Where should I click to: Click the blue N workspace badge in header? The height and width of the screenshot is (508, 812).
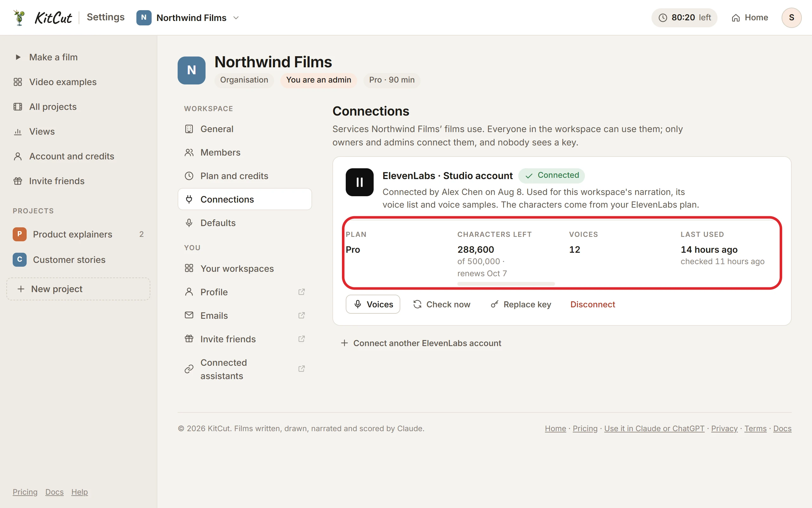[144, 17]
